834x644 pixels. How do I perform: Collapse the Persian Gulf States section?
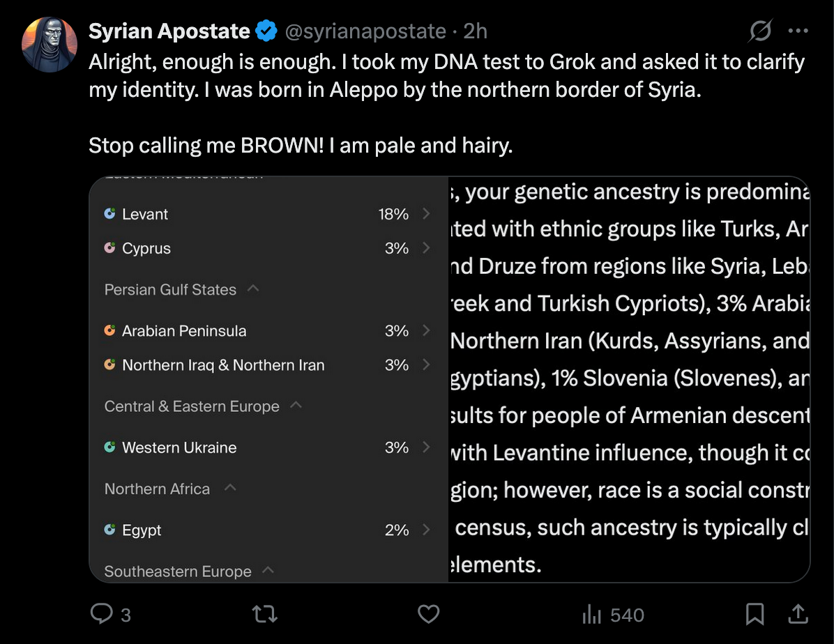click(253, 289)
